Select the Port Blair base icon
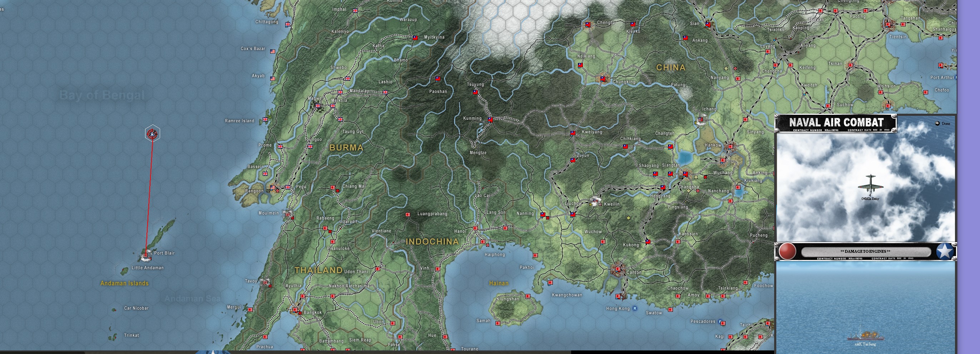 pyautogui.click(x=146, y=255)
